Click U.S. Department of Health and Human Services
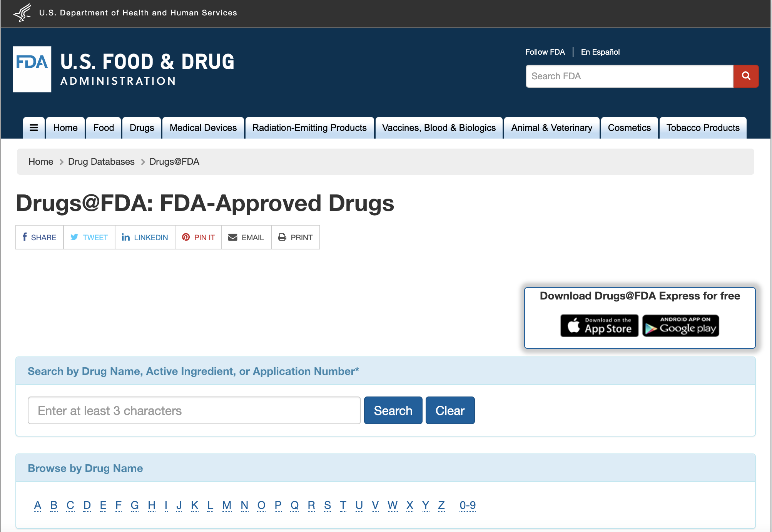This screenshot has width=772, height=532. (138, 13)
